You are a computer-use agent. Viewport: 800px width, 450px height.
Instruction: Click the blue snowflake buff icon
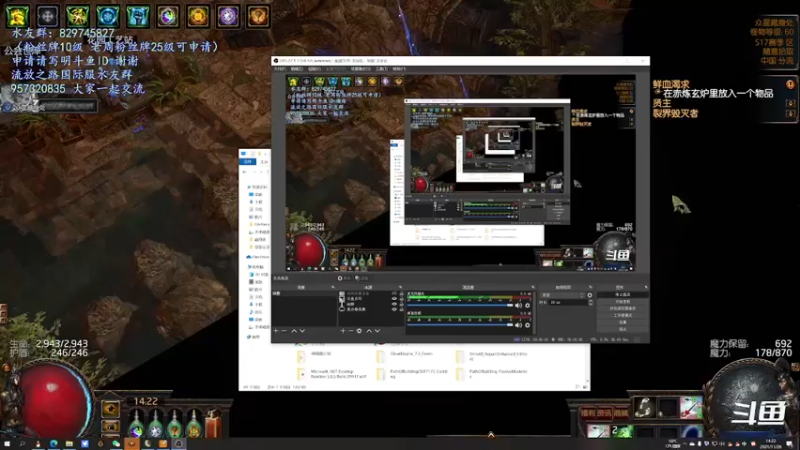(x=108, y=16)
